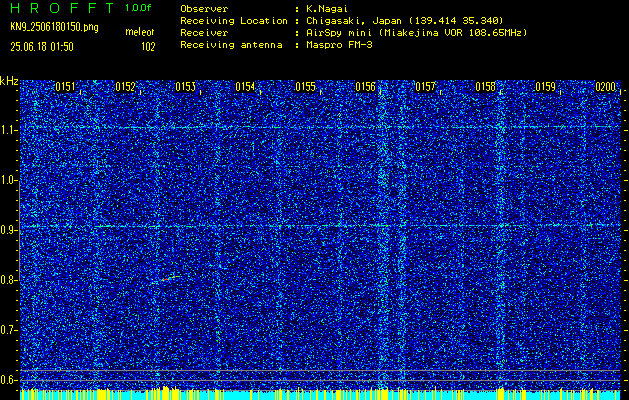
Task: Click the 0155 time marker
Action: (305, 87)
